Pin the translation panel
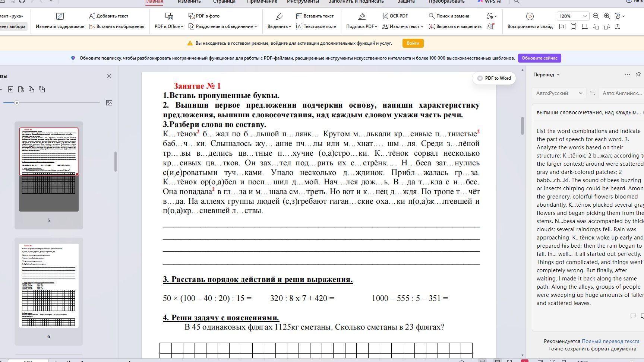The image size is (644, 362). pos(638,75)
